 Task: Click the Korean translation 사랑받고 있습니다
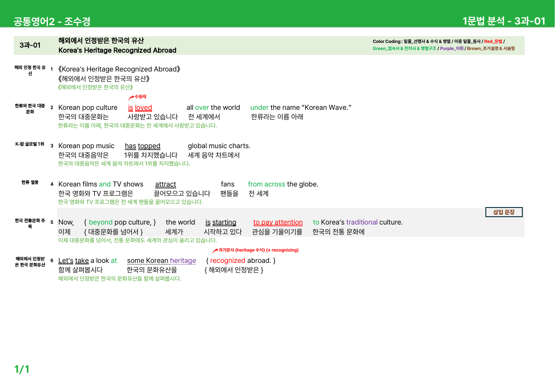click(153, 117)
